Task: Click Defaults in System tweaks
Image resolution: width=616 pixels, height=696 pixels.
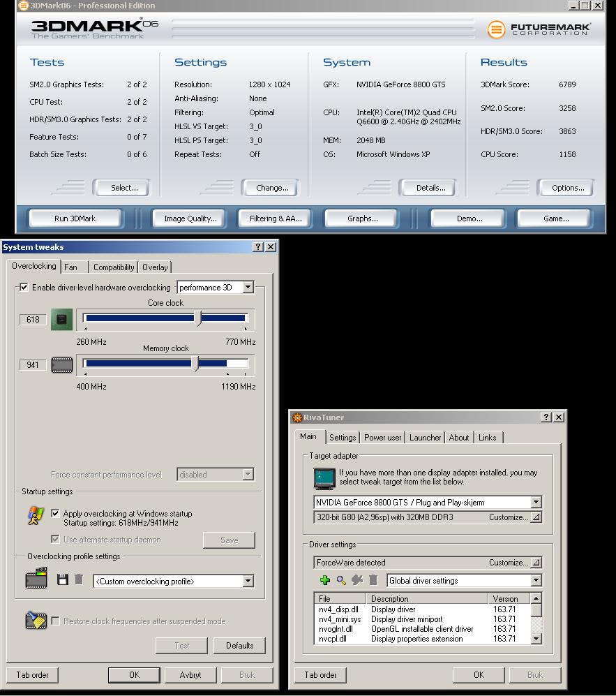Action: tap(239, 646)
